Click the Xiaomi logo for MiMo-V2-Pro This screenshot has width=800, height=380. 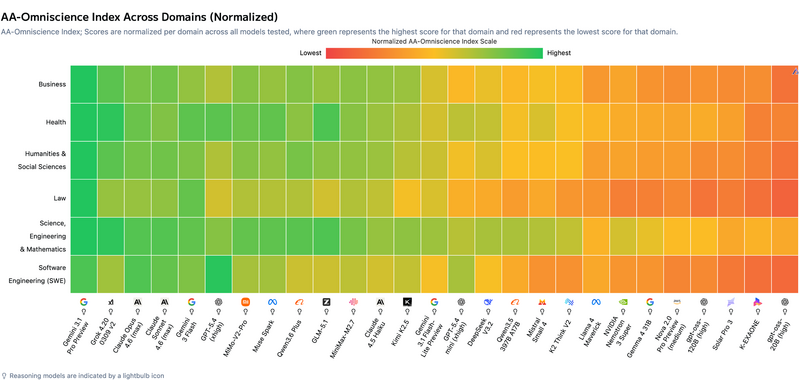[245, 302]
